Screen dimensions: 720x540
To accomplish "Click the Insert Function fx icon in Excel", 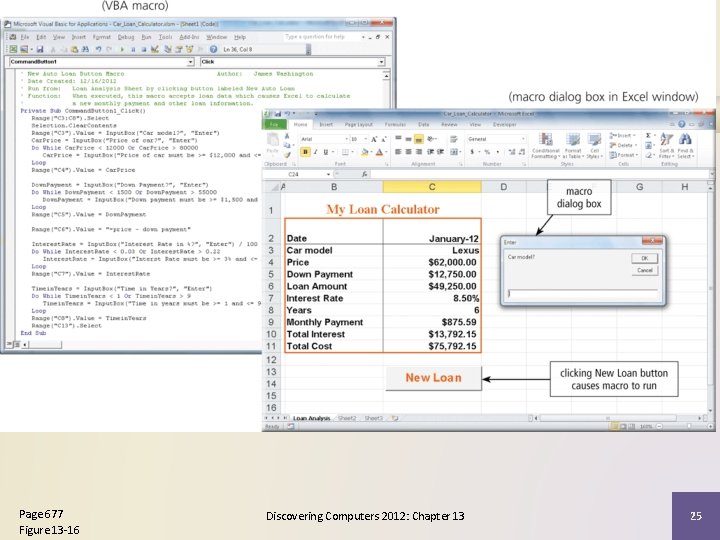I will [364, 174].
